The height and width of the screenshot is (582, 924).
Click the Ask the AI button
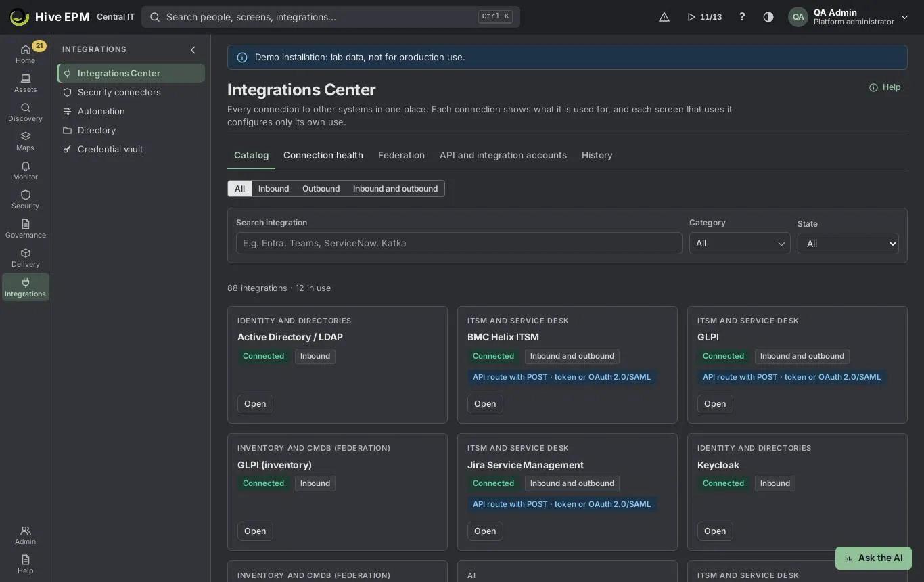click(x=873, y=558)
